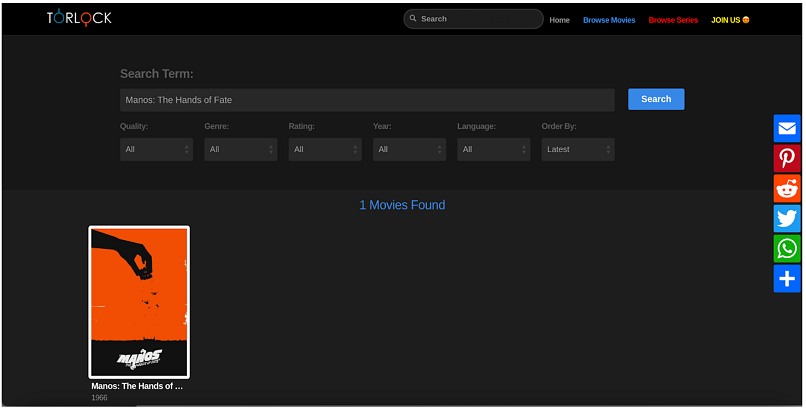Click the magnifier icon in header search
The width and height of the screenshot is (806, 411).
pos(413,18)
